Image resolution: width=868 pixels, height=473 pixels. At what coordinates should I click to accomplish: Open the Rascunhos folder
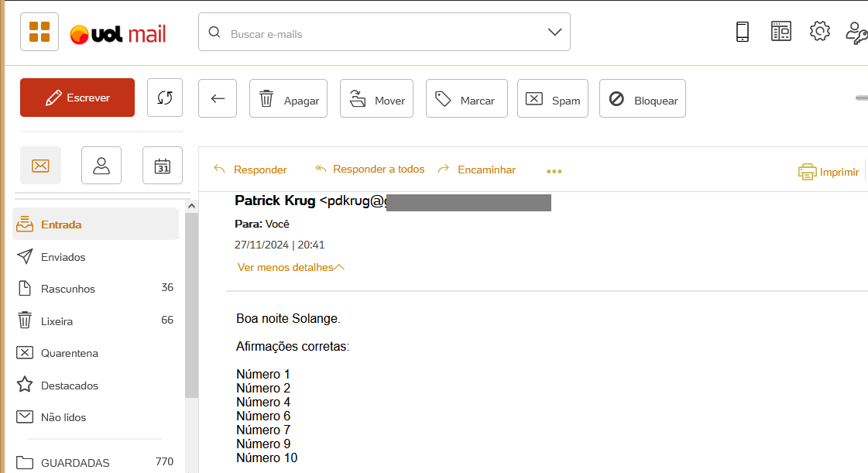click(68, 289)
